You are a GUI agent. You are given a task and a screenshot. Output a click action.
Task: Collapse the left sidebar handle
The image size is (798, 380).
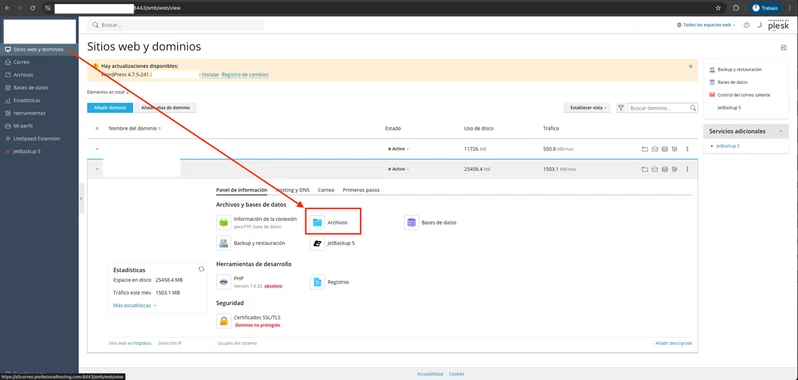(x=81, y=198)
